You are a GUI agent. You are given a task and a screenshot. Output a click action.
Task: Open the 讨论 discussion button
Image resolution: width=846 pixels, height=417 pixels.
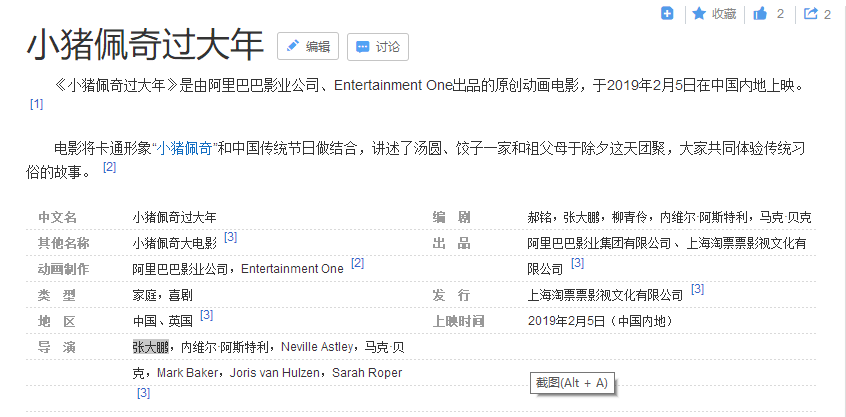[378, 46]
